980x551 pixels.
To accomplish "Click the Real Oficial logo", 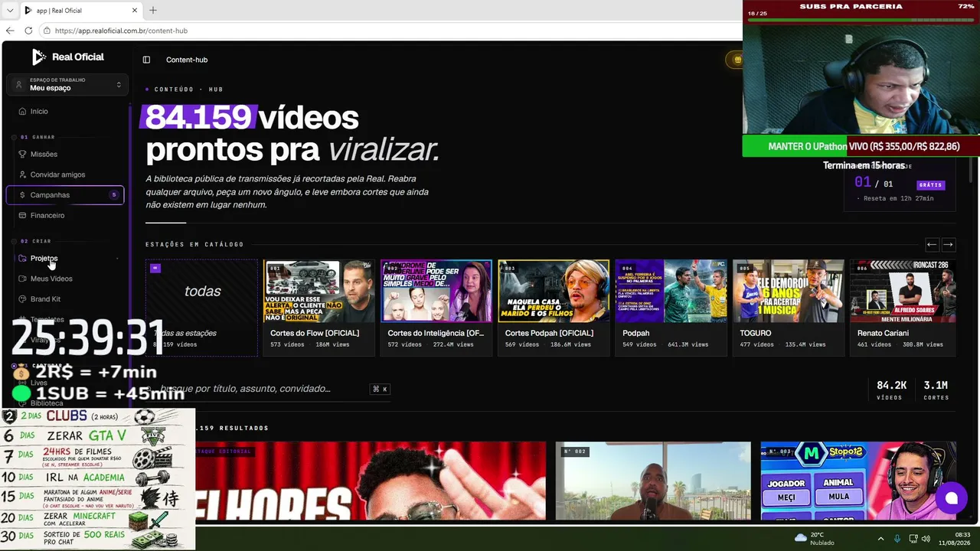I will (67, 57).
